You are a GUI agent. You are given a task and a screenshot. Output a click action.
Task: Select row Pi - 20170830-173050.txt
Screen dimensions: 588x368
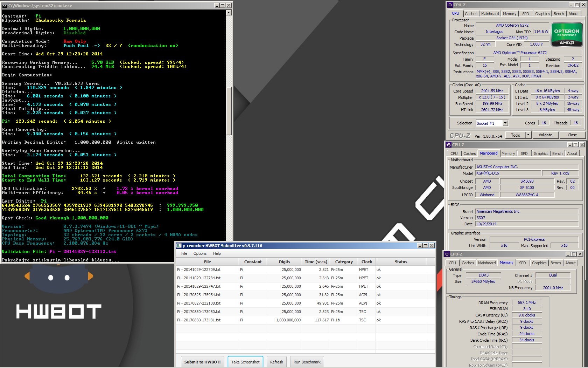[x=305, y=312]
